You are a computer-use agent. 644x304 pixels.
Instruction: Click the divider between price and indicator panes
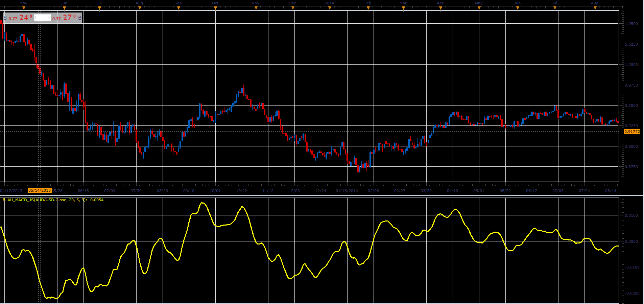pyautogui.click(x=322, y=195)
